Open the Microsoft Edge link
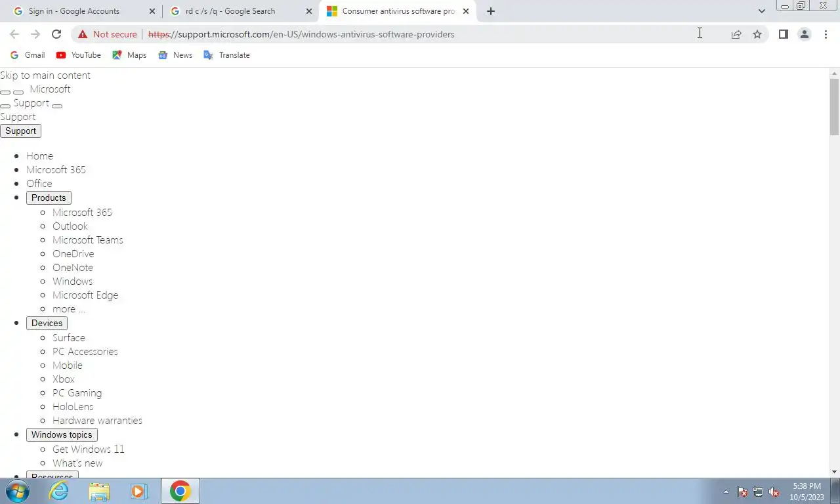840x504 pixels. (x=85, y=295)
